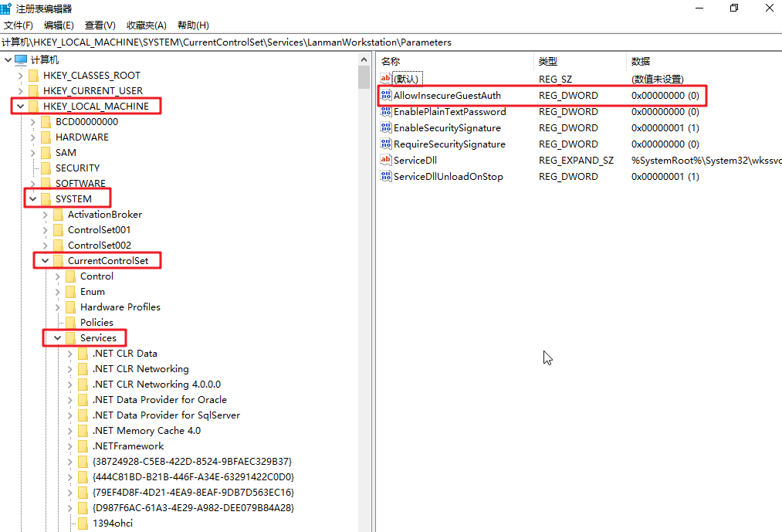Click the SAM key folder icon
This screenshot has height=532, width=782.
tap(46, 153)
